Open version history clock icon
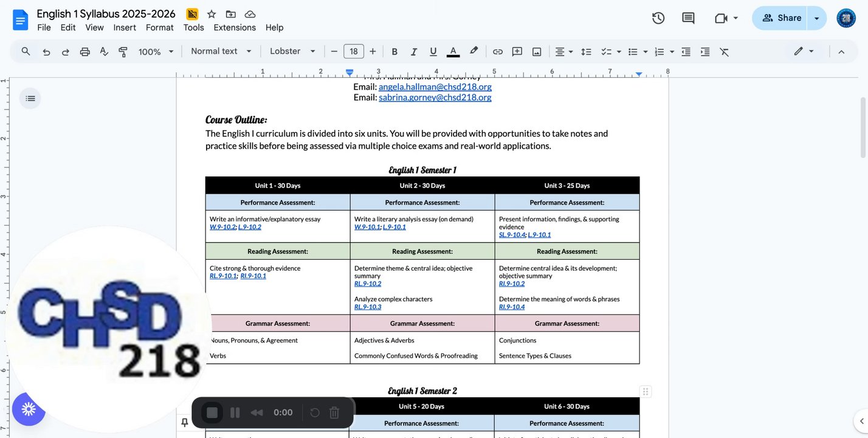 (x=658, y=18)
